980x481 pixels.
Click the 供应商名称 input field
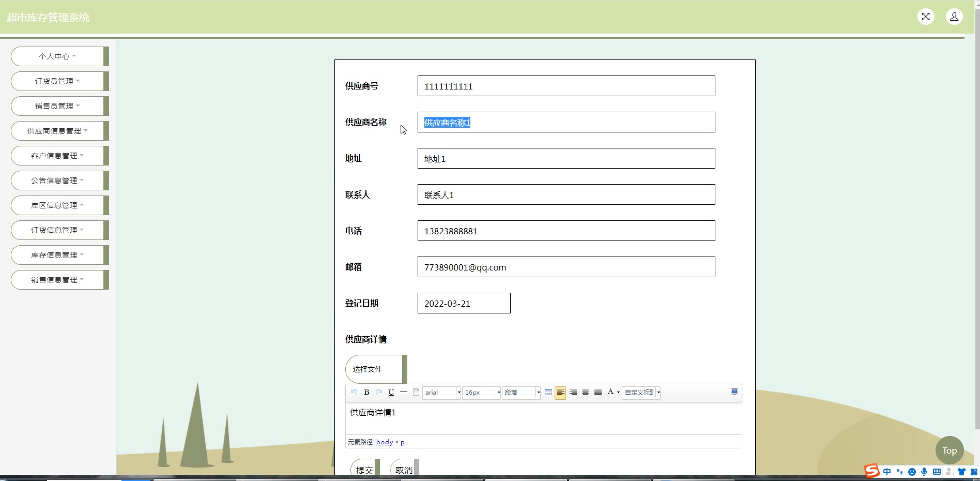566,122
